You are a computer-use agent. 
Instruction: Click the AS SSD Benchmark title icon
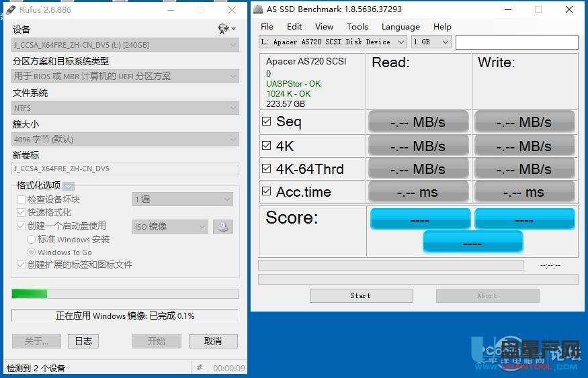(x=258, y=9)
